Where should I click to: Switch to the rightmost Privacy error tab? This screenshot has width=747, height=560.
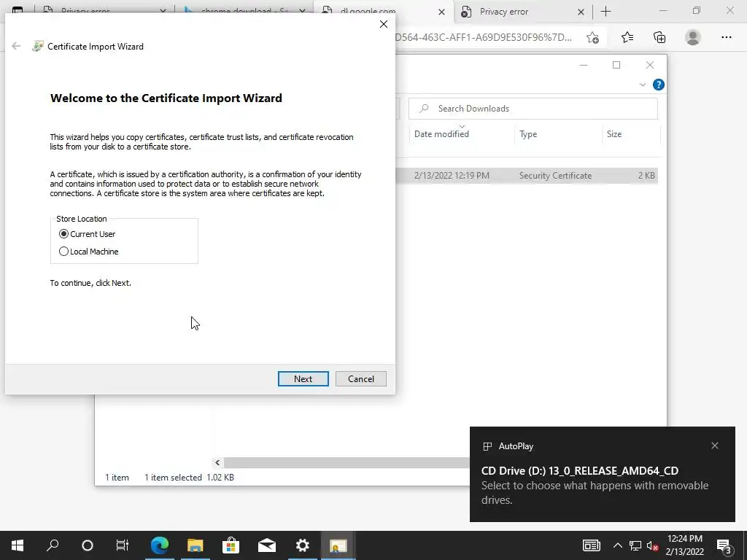522,12
